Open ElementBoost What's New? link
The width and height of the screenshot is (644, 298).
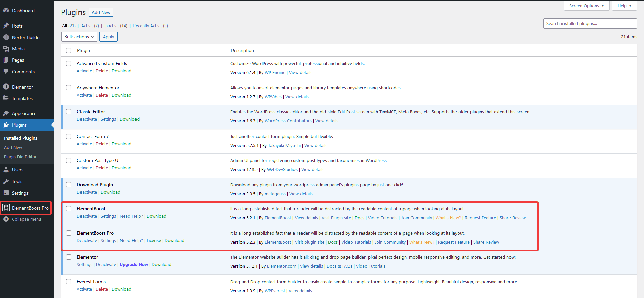[x=448, y=218]
